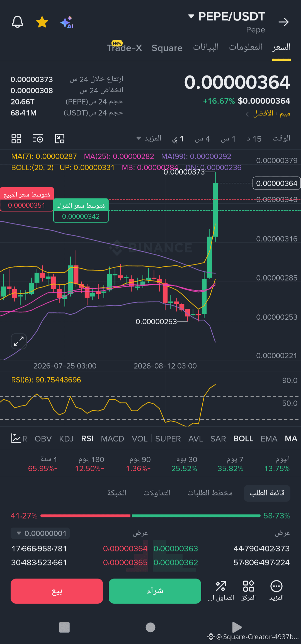Image resolution: width=301 pixels, height=644 pixels.
Task: Select the السعر tab
Action: click(281, 47)
